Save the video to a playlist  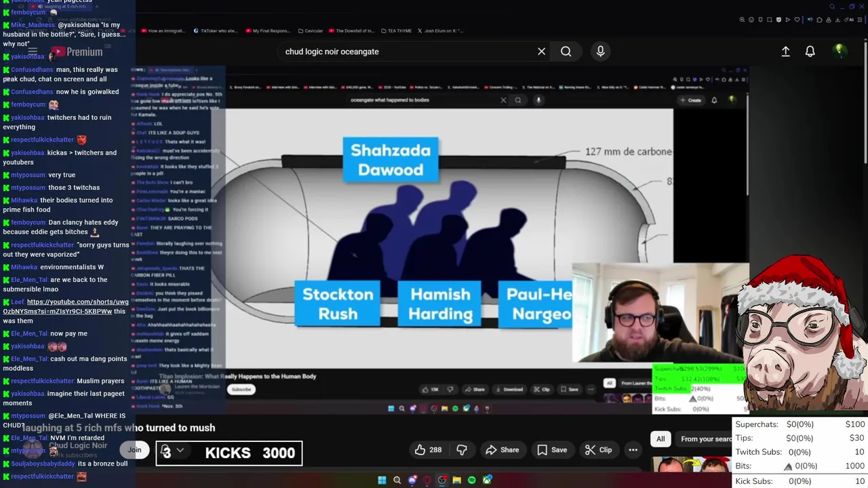552,449
